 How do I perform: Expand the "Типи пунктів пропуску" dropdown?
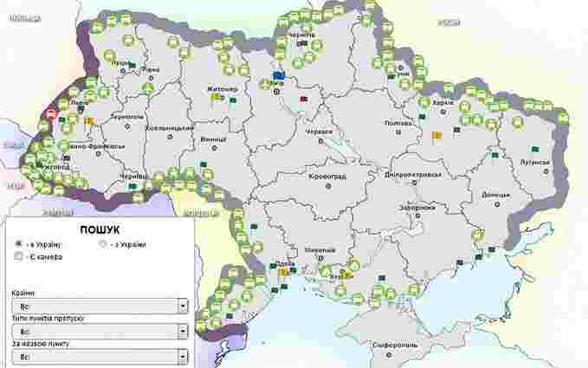coord(100,331)
